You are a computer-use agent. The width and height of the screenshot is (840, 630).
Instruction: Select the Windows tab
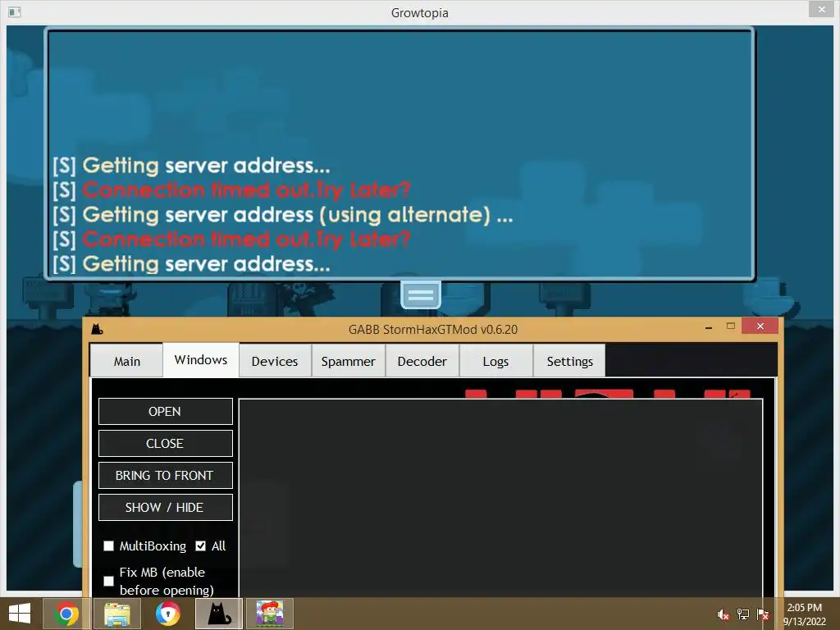click(201, 360)
